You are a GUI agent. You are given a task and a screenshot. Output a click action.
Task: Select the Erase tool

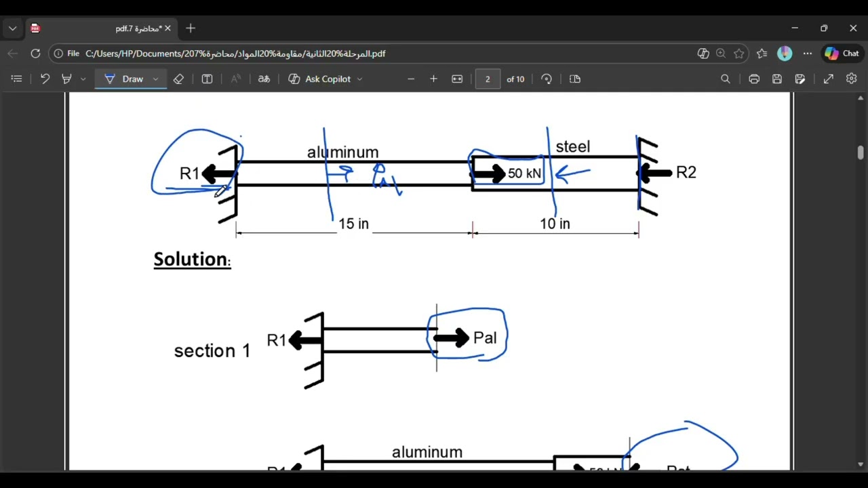178,79
